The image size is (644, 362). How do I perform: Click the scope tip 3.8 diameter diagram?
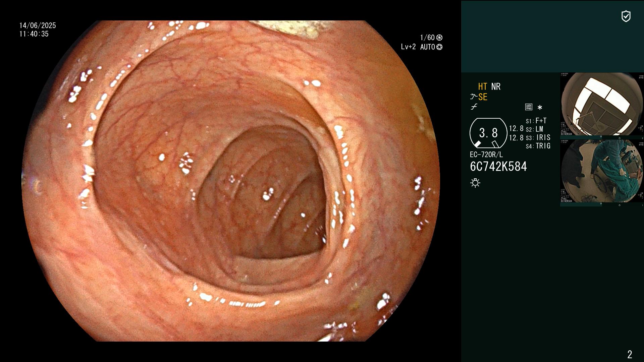488,133
